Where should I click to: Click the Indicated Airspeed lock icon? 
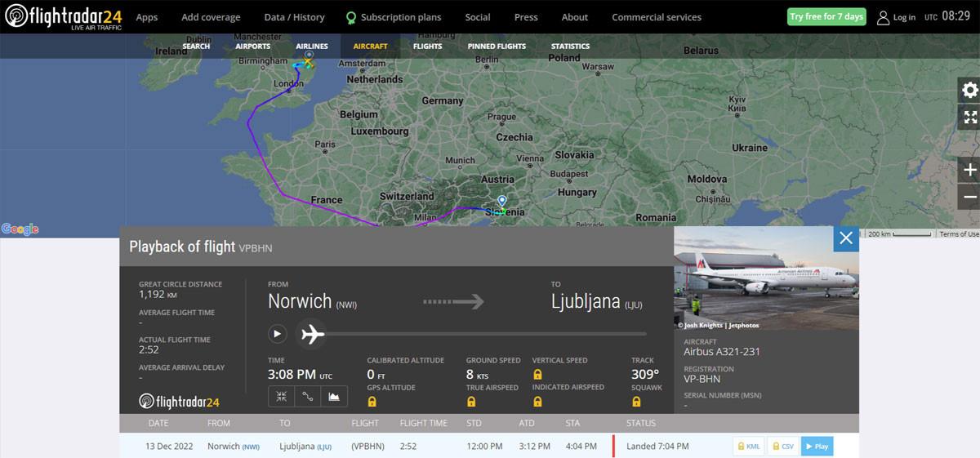tap(537, 402)
